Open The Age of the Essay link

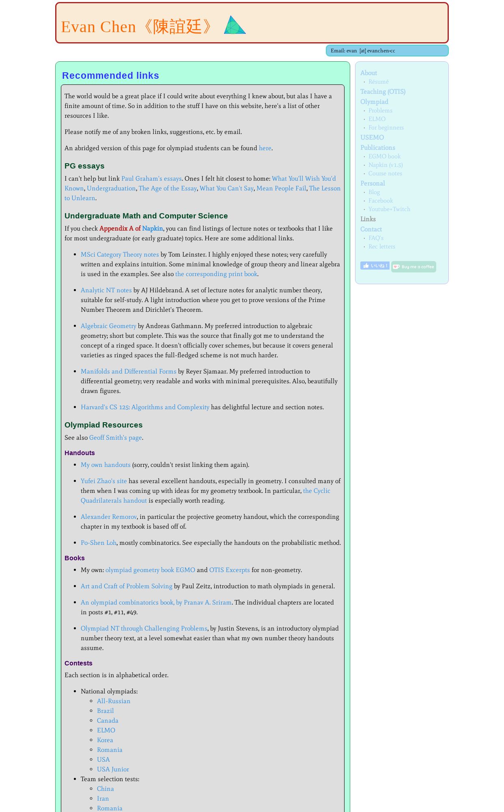tap(168, 188)
